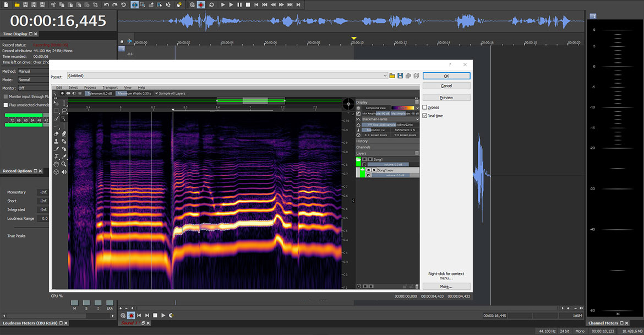Image resolution: width=644 pixels, height=335 pixels.
Task: Select the Playback speaker tool in toolbox
Action: 64,172
